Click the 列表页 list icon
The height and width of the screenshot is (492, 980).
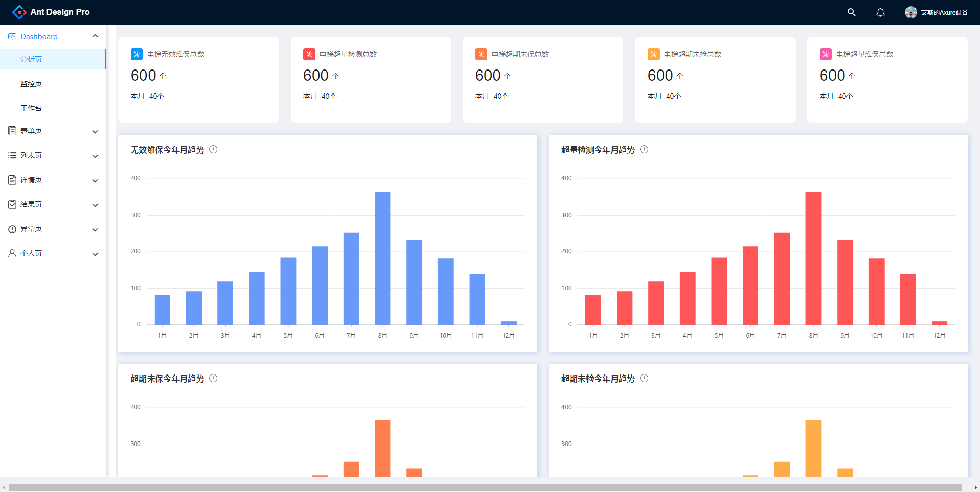click(12, 155)
